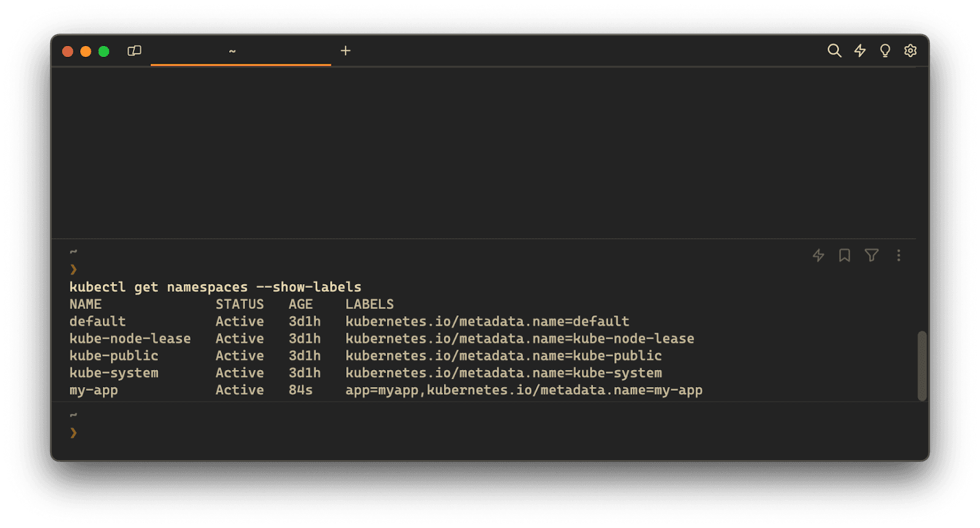This screenshot has height=528, width=980.
Task: Click the "kubectl get namespaces --show-labels" command text
Action: click(215, 287)
